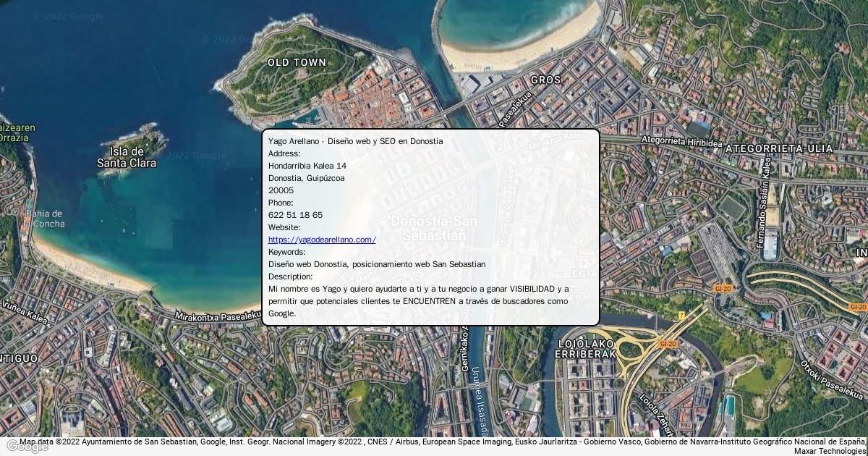Click the Isla de Santa Clara label
The height and width of the screenshot is (456, 868).
[x=127, y=157]
